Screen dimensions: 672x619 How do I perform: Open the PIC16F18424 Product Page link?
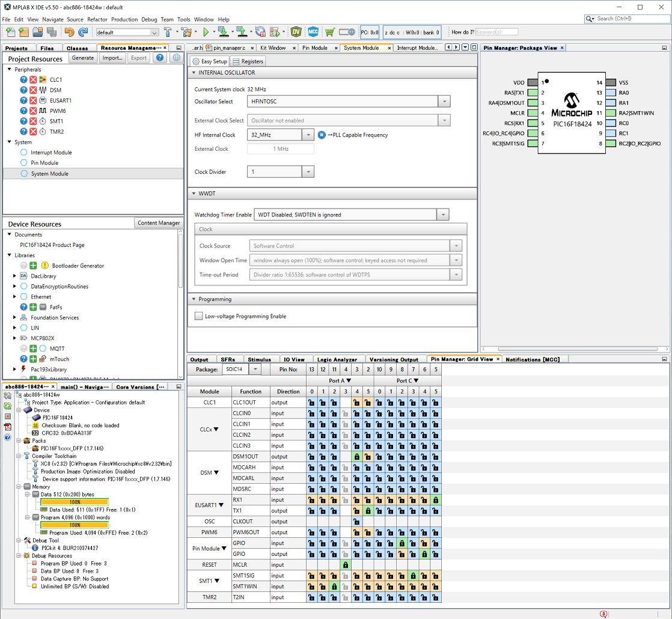[52, 245]
